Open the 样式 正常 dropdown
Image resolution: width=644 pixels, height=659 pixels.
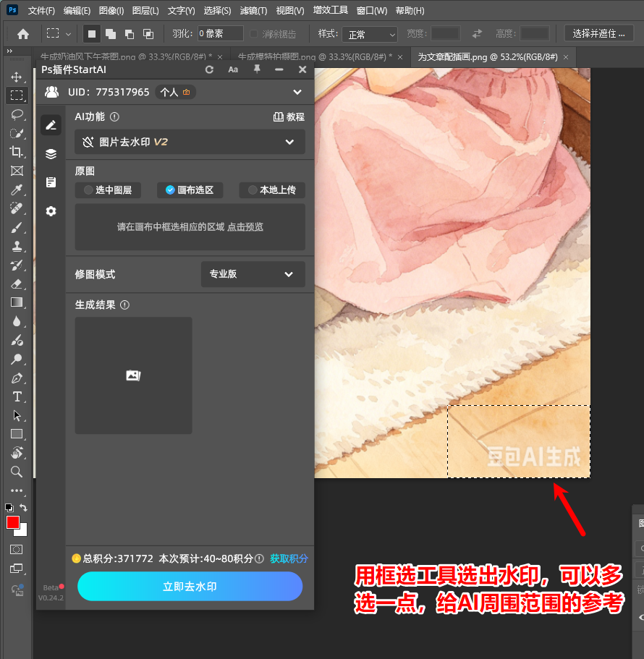[370, 34]
